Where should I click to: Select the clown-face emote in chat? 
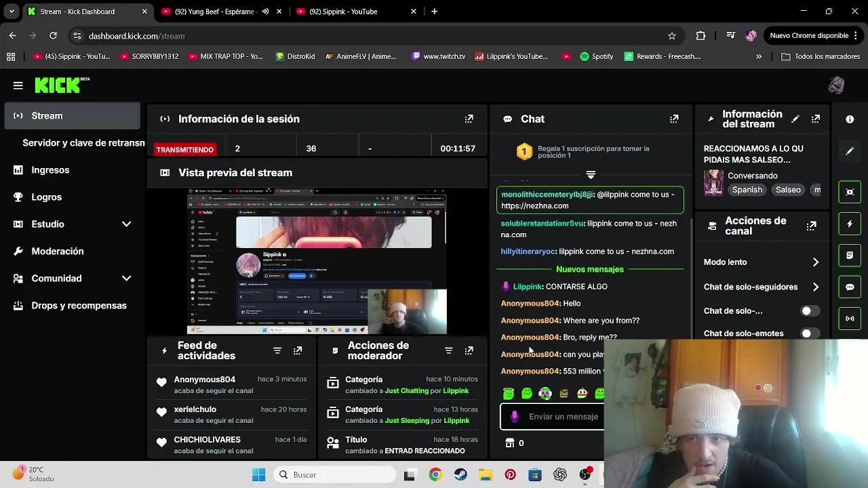click(x=582, y=393)
